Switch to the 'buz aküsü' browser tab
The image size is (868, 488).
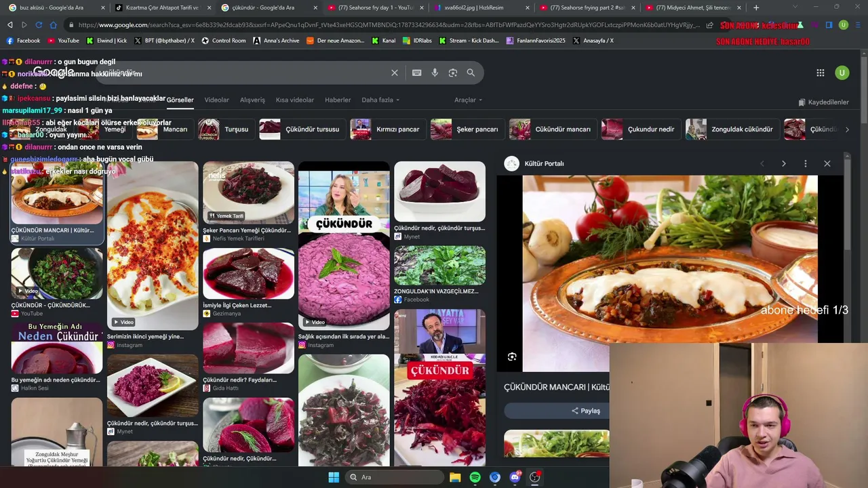pos(54,7)
